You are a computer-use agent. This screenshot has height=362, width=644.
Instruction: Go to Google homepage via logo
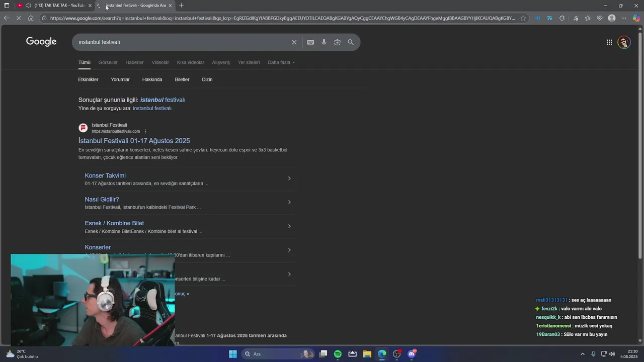tap(41, 42)
